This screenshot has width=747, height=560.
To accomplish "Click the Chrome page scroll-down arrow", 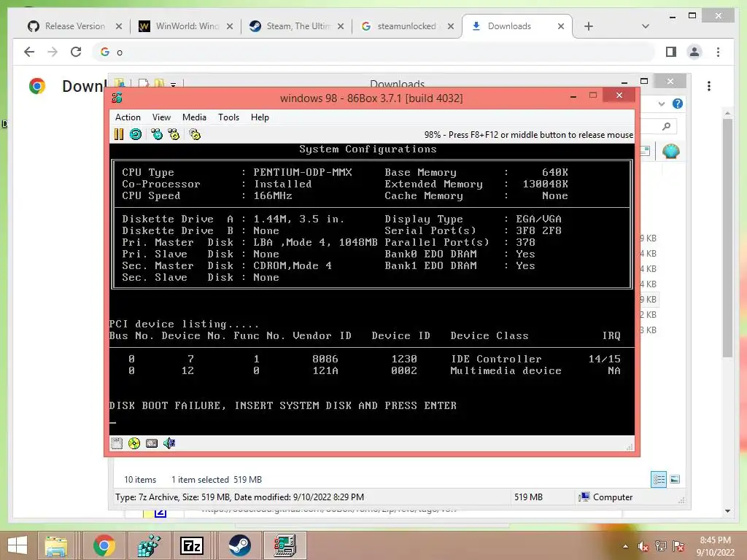I will (727, 511).
